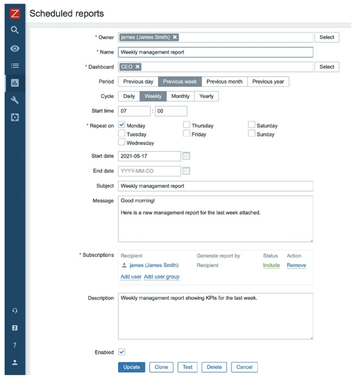The image size is (364, 380).
Task: Remove the CEO dashboard tag
Action: click(137, 67)
